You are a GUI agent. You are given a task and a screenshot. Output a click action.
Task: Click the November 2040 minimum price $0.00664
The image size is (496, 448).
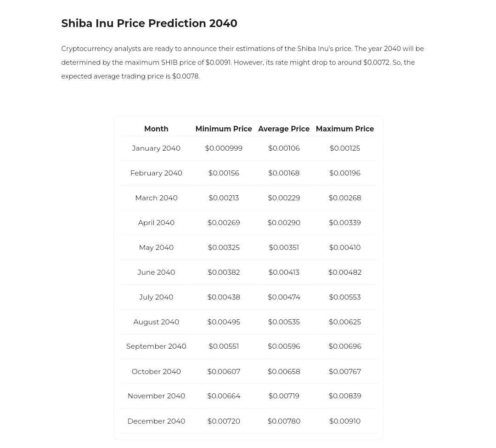click(224, 396)
